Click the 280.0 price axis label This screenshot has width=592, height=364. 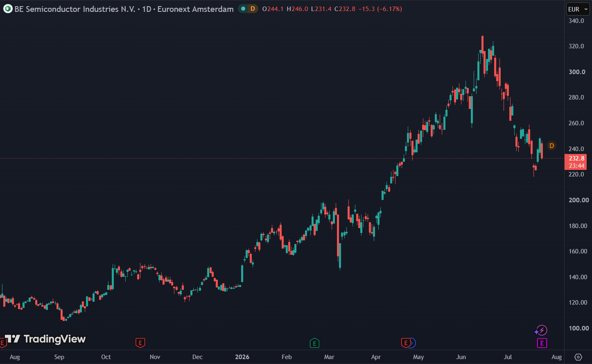(x=576, y=97)
